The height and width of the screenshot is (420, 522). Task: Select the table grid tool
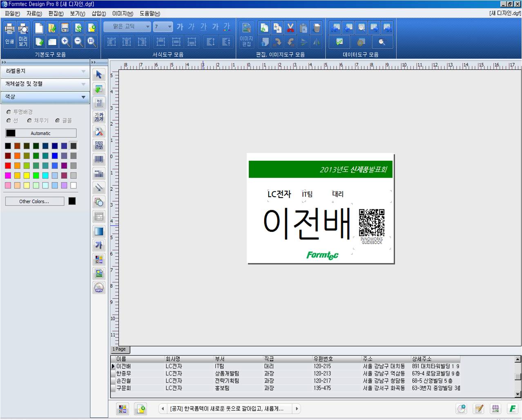click(x=99, y=216)
